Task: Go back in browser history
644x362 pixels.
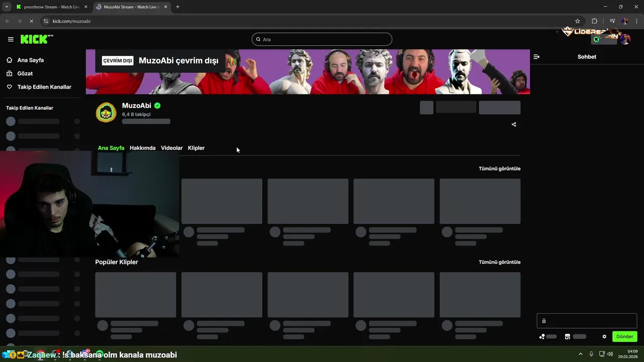Action: point(8,21)
